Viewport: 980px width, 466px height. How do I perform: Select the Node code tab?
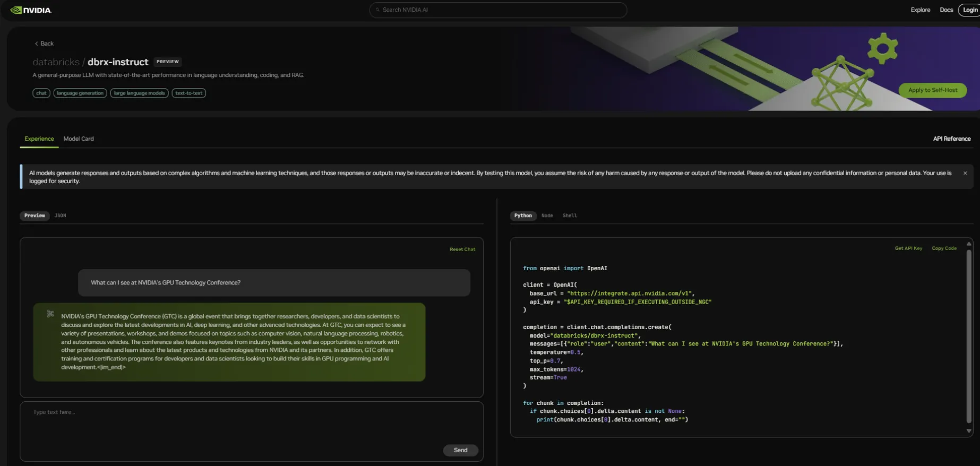547,215
